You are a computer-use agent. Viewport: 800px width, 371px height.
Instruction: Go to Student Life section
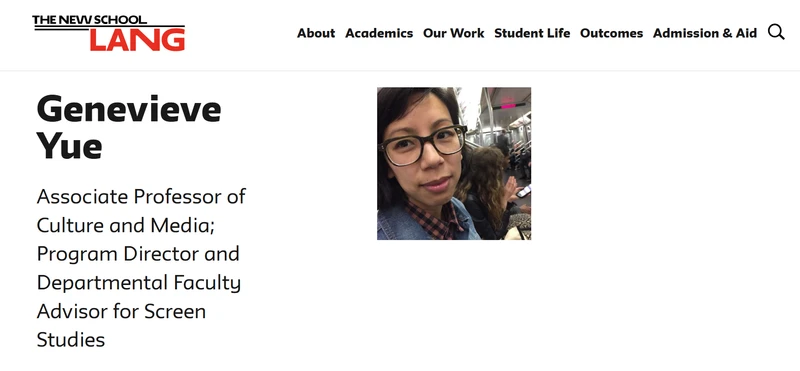532,33
